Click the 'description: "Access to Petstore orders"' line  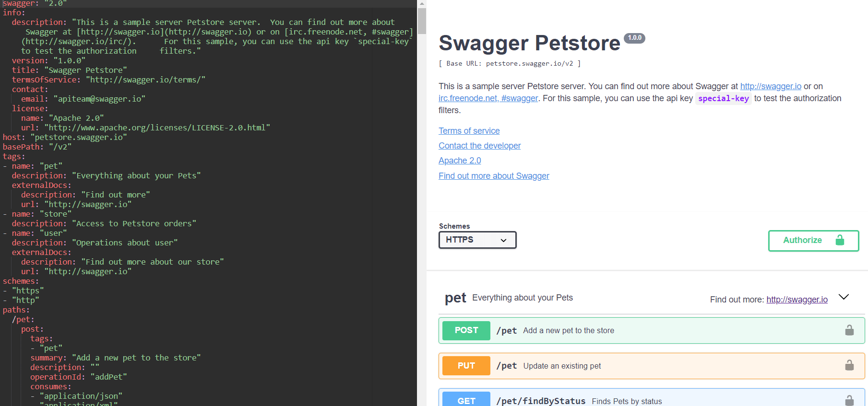104,223
